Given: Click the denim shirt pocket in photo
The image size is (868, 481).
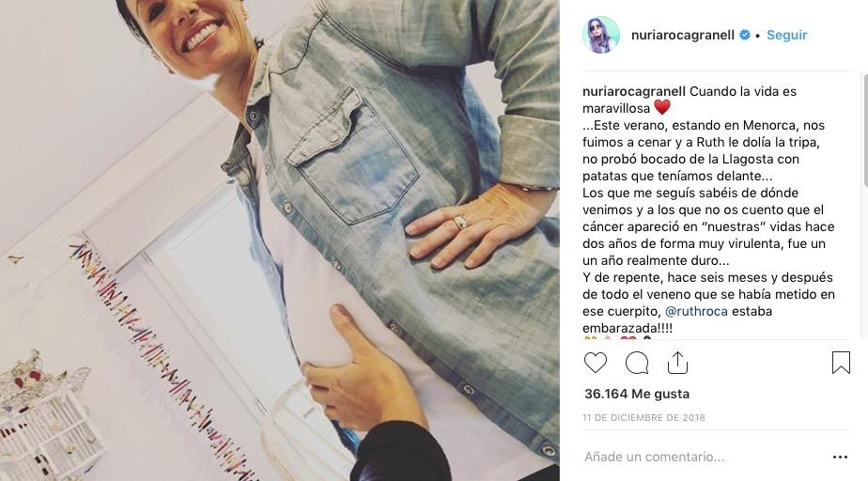Looking at the screenshot, I should pos(351,163).
